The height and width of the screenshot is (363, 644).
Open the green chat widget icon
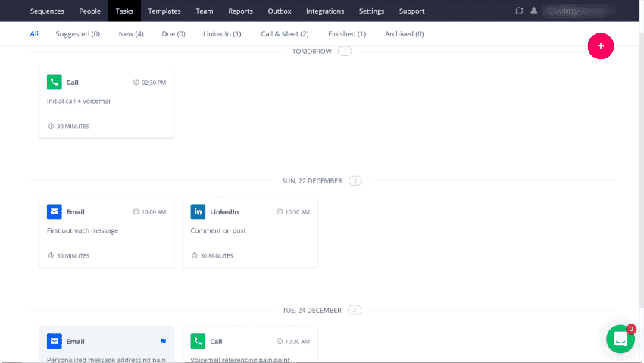621,339
